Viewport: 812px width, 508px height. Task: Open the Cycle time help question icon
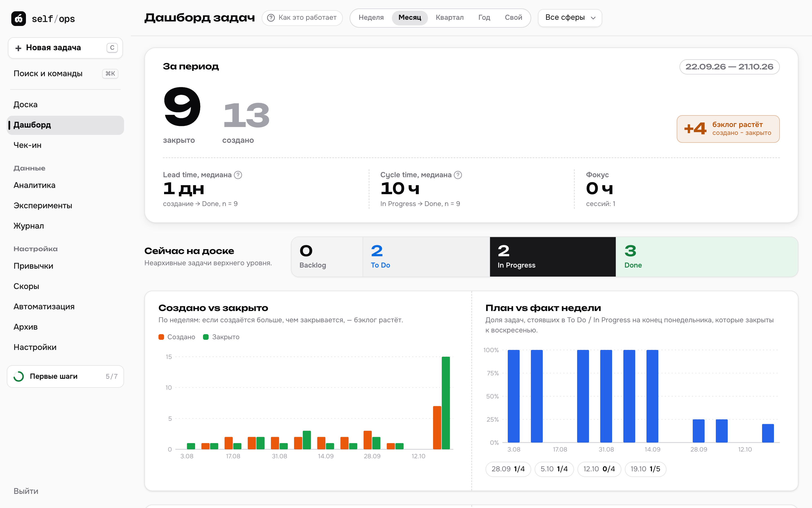point(458,175)
